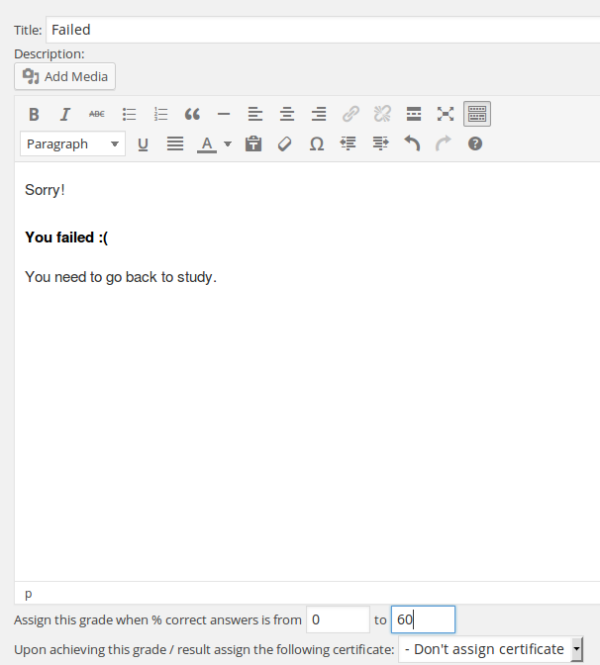This screenshot has width=600, height=665.
Task: Click the insert link icon
Action: point(351,114)
